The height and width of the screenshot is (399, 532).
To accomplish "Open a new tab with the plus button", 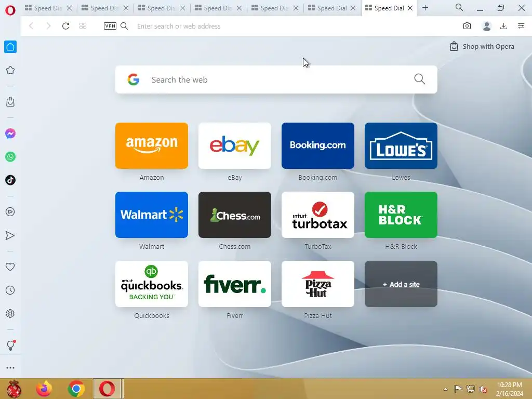I will (425, 7).
